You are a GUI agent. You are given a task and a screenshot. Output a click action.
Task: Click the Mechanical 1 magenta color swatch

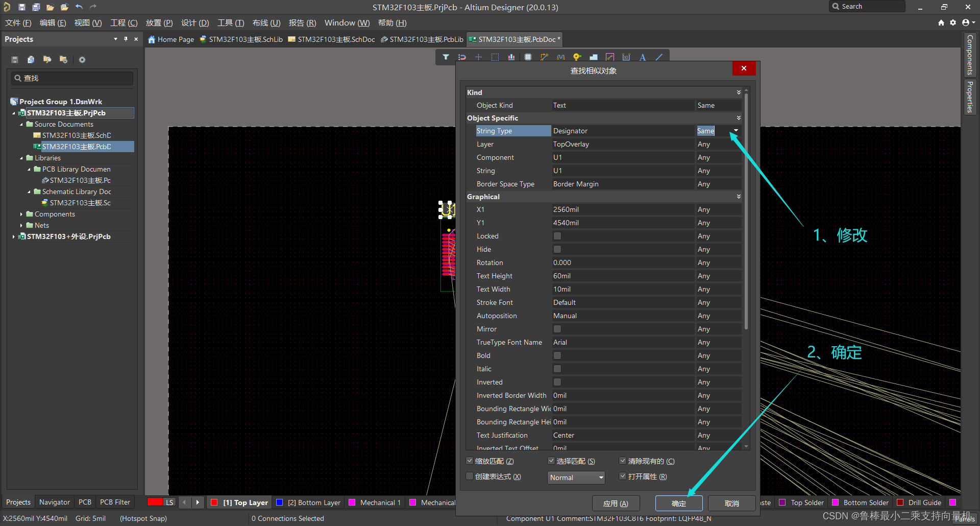tap(352, 503)
